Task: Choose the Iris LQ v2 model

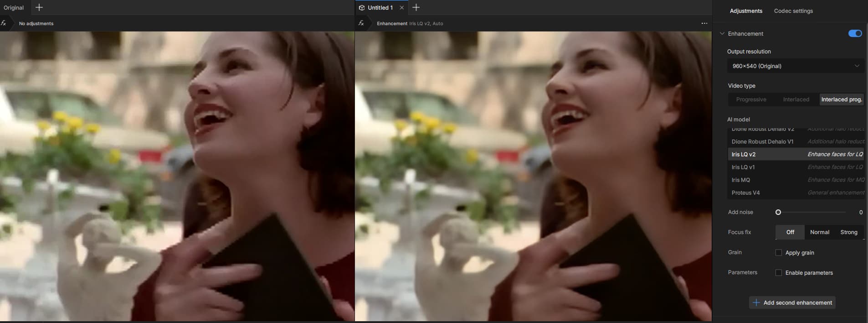Action: pyautogui.click(x=796, y=154)
